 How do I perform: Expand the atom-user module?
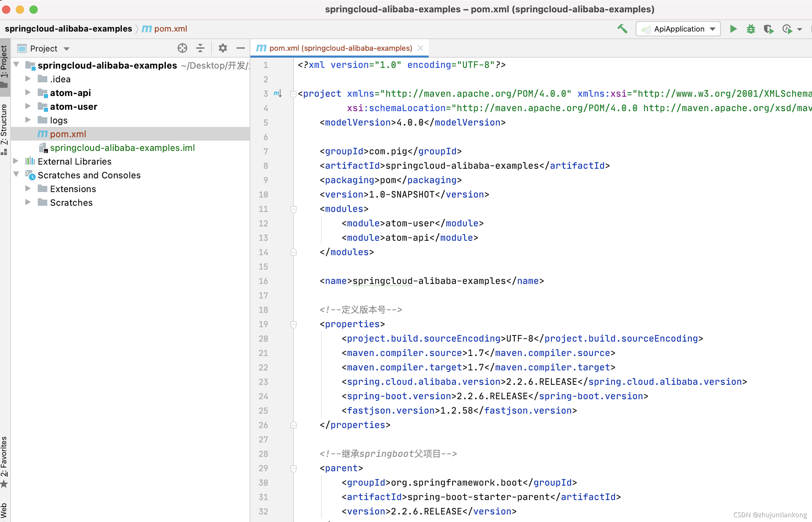coord(28,106)
